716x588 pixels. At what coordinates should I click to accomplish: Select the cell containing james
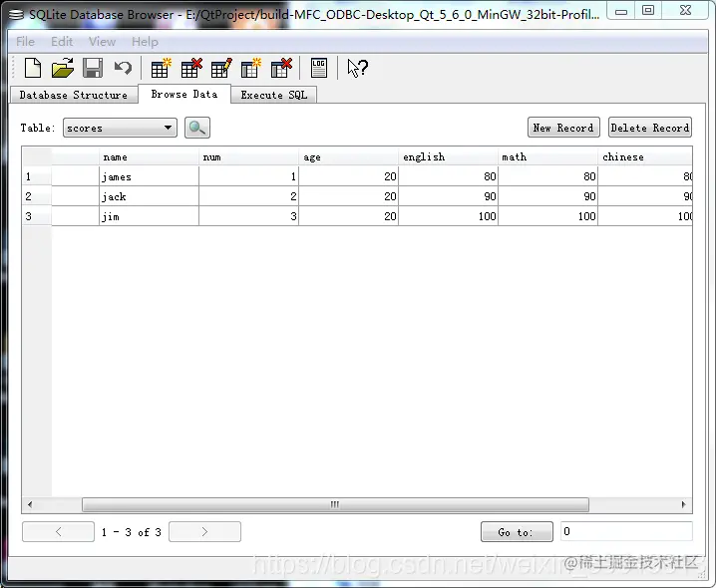(x=149, y=176)
